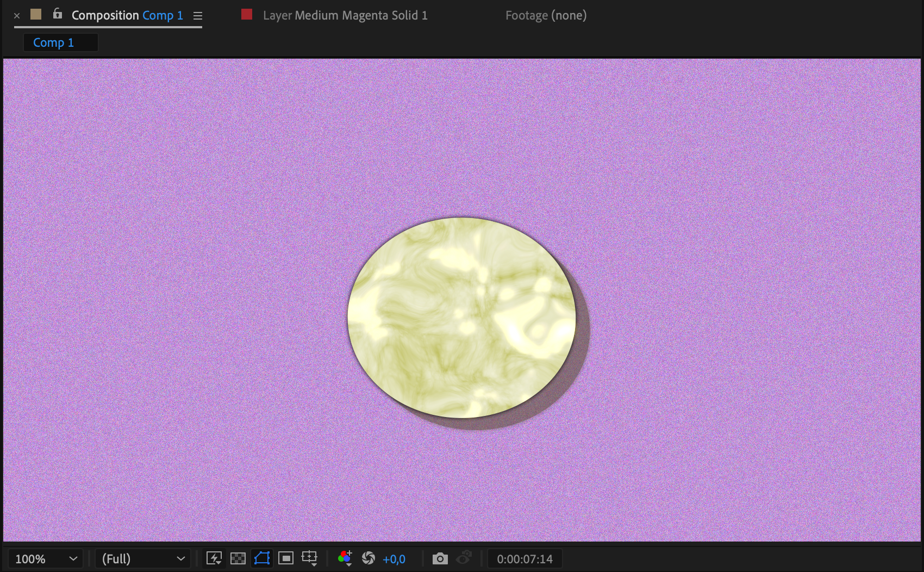The width and height of the screenshot is (924, 572).
Task: Click the Show Snapshot icon
Action: click(464, 558)
